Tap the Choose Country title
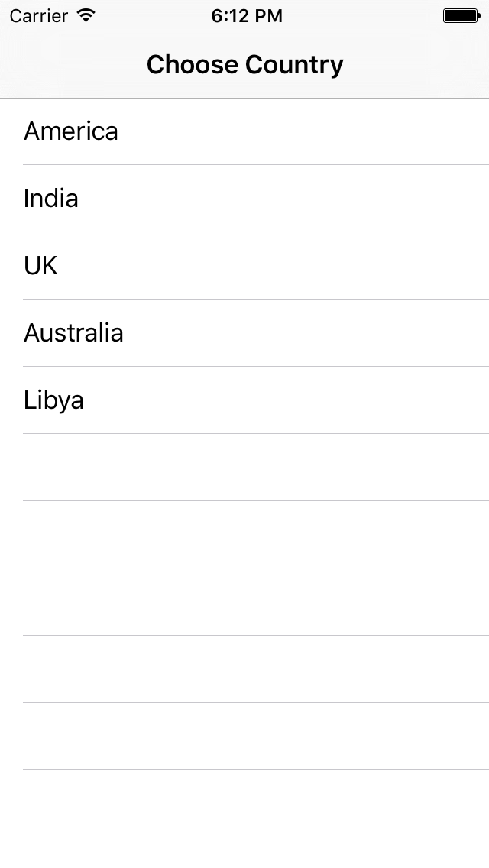Screen dimensions: 489x868 tap(244, 65)
